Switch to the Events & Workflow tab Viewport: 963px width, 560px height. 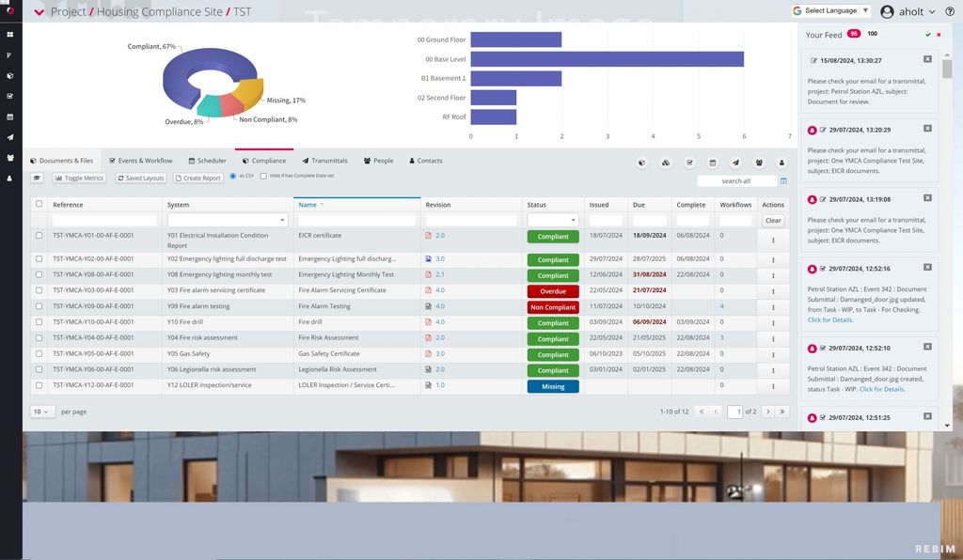click(x=140, y=160)
